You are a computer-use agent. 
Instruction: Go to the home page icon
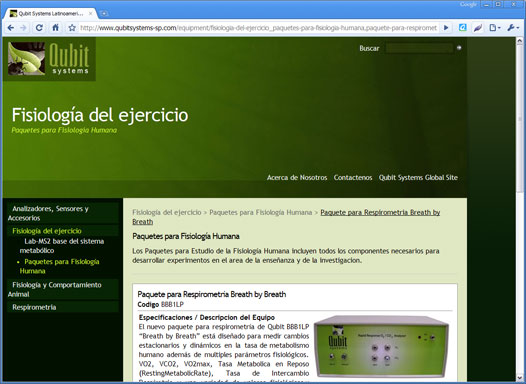tap(55, 28)
